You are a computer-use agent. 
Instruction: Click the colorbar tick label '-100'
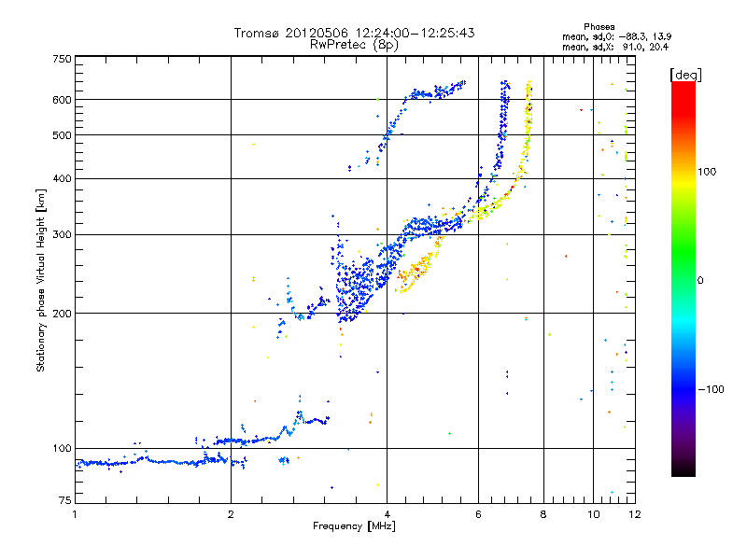tap(711, 389)
